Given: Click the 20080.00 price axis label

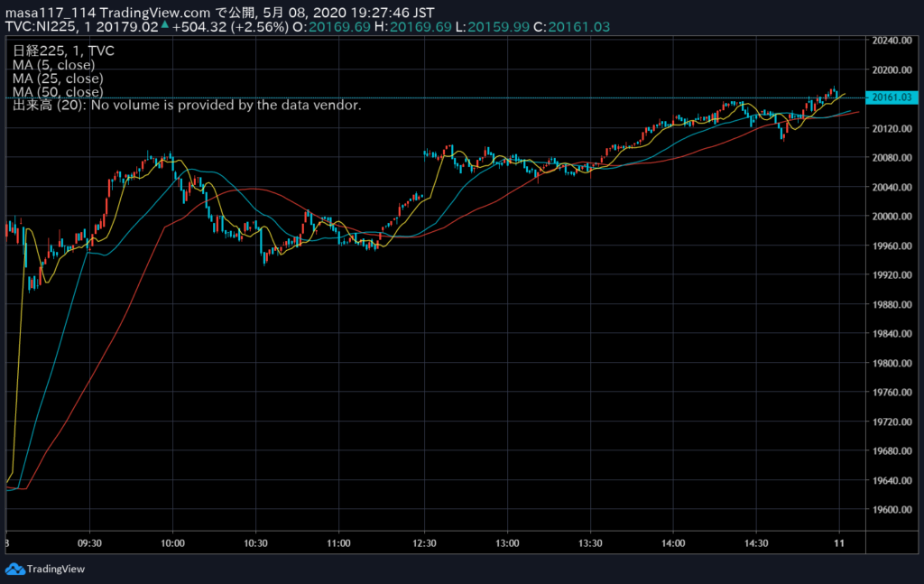Looking at the screenshot, I should pyautogui.click(x=892, y=158).
